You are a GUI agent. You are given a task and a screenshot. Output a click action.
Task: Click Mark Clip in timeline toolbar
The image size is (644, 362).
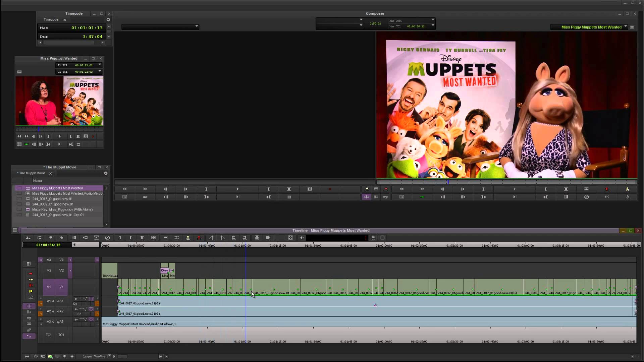142,238
